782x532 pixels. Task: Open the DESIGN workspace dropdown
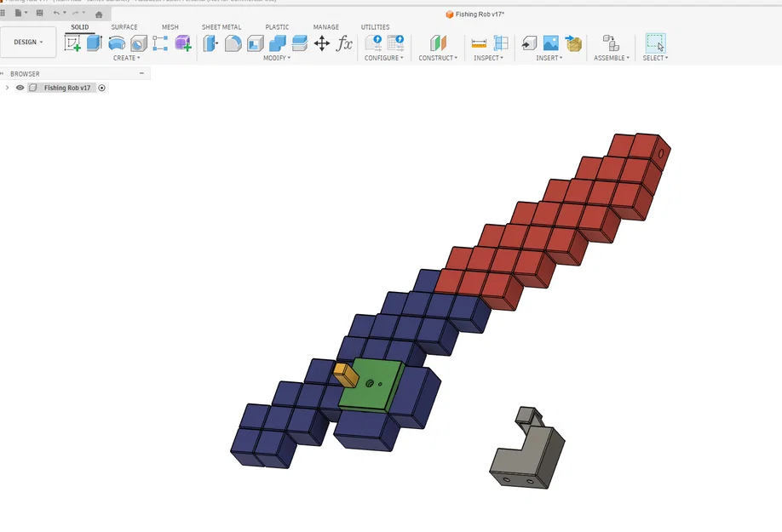(28, 43)
